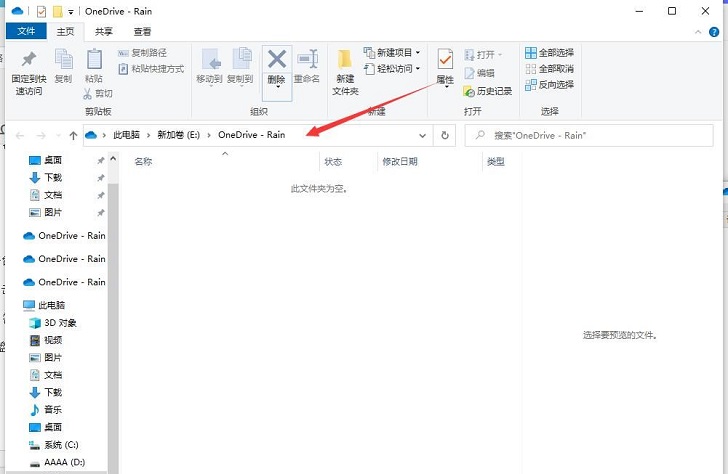Screen dimensions: 728x474
Task: Sort by Name (名称) column header
Action: tap(143, 162)
